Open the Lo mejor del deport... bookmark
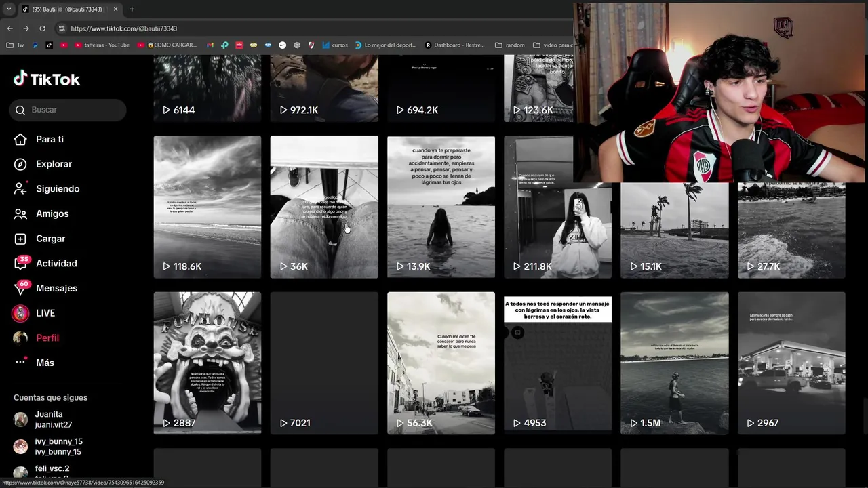 pyautogui.click(x=385, y=45)
